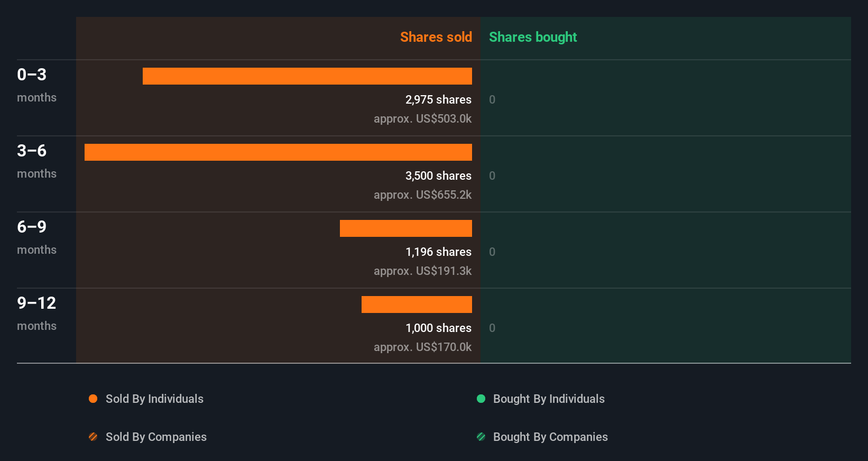Click the approx. US$170.0k amount
868x461 pixels.
tap(422, 347)
